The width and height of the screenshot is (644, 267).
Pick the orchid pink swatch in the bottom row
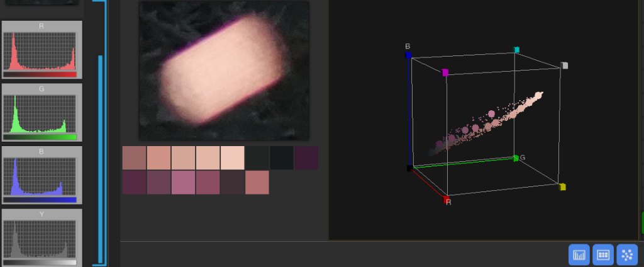[184, 182]
